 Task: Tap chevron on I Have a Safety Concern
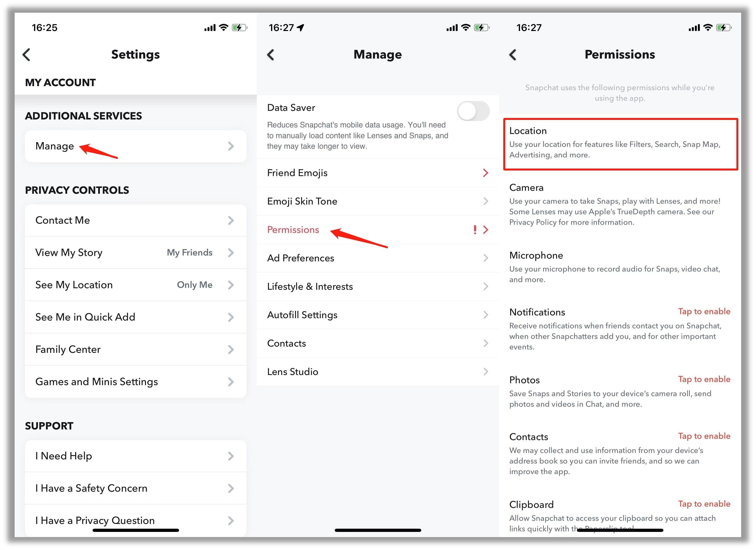pos(231,489)
